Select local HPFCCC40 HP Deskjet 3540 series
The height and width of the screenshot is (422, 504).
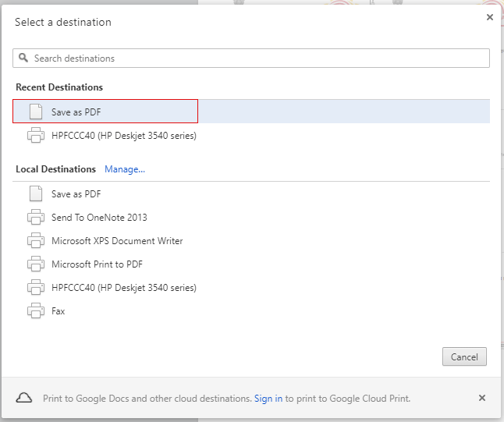pos(123,288)
